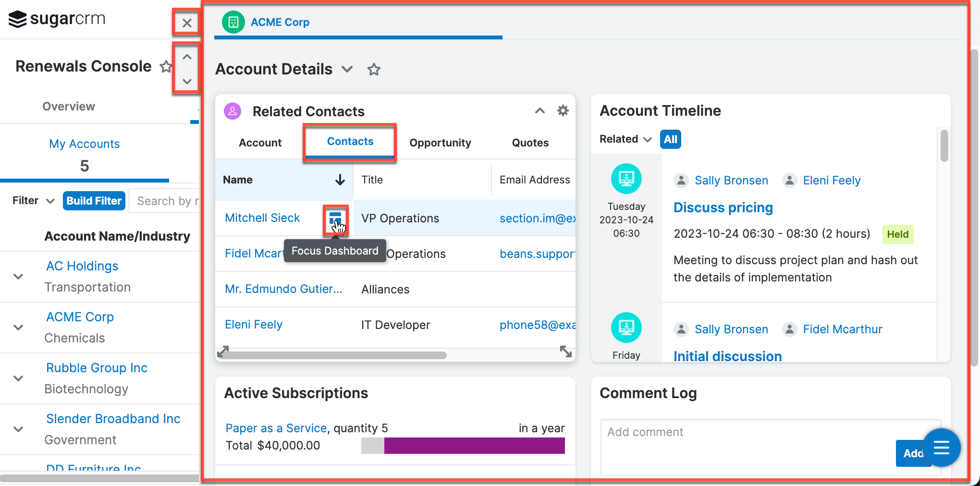Open Eleni Feely in Account Timeline
The width and height of the screenshot is (980, 486).
coord(832,181)
